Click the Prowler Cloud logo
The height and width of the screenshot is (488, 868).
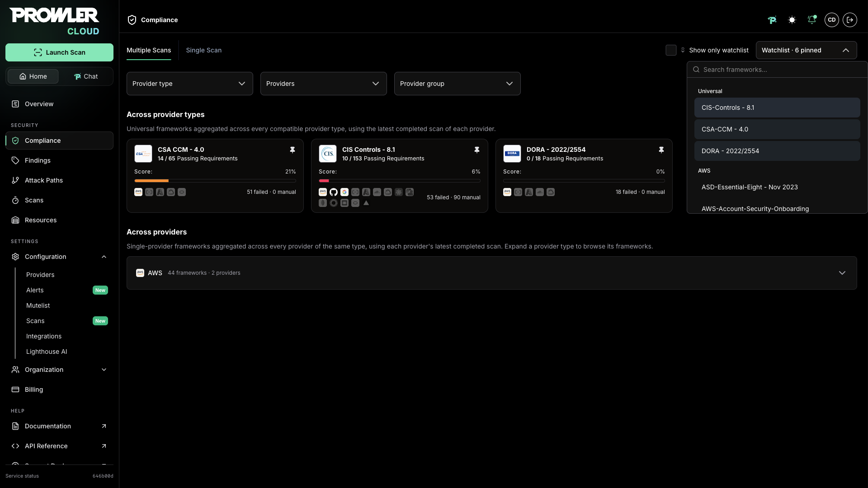[54, 21]
